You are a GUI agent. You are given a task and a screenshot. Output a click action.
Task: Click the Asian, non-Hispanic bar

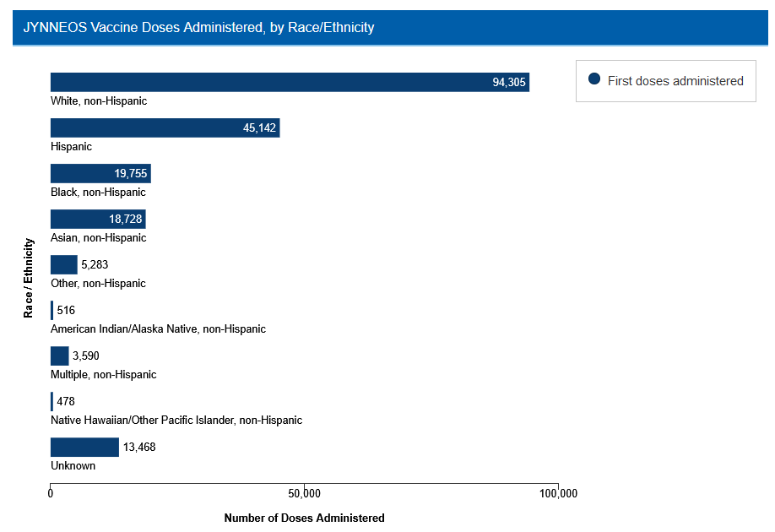98,219
